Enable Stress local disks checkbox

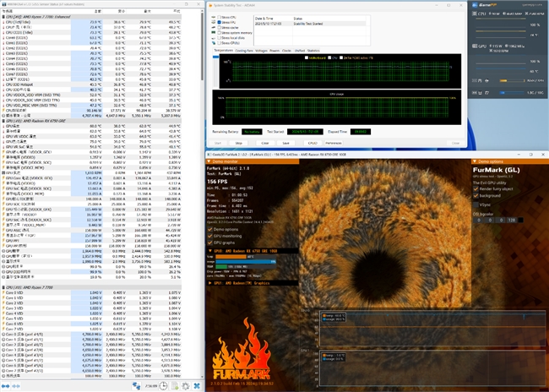click(x=220, y=37)
